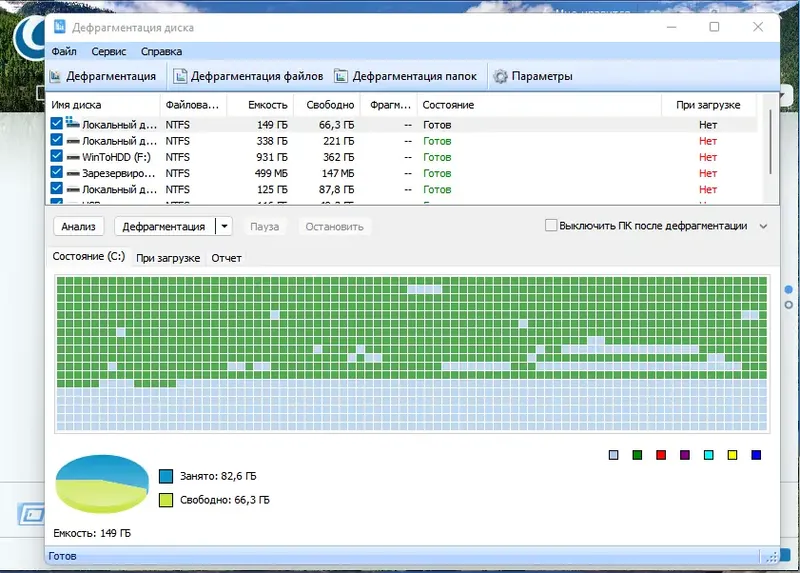The height and width of the screenshot is (573, 800).
Task: Click the green legend swatch
Action: [637, 455]
